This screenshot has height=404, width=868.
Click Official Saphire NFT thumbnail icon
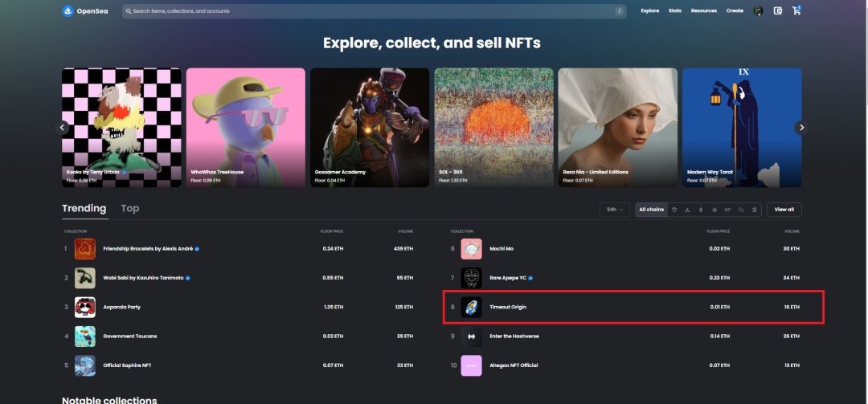coord(84,365)
